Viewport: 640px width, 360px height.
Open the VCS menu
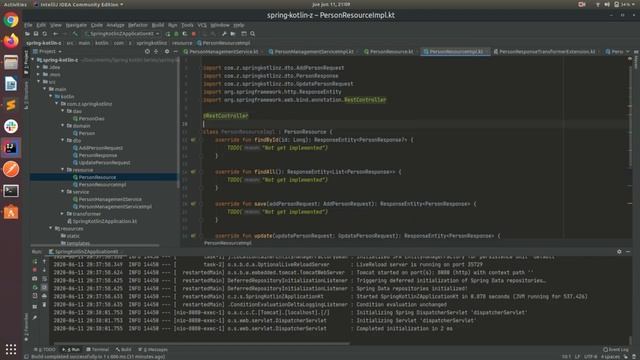click(202, 25)
